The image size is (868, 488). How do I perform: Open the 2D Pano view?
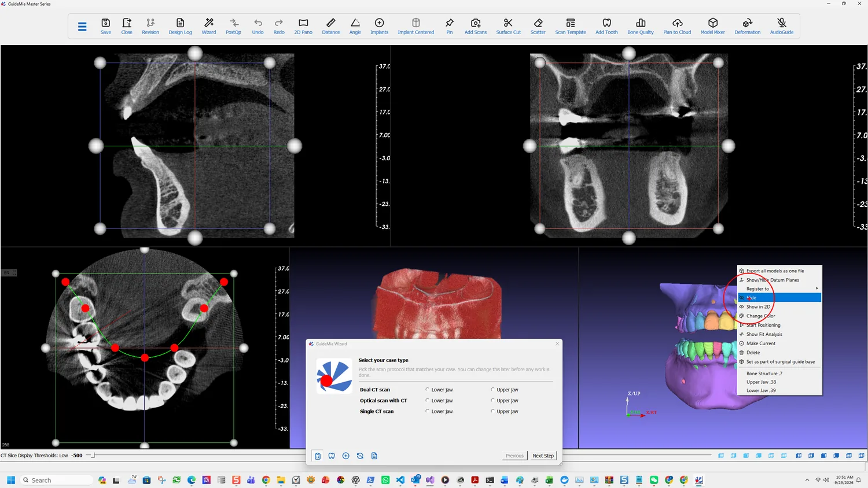click(x=303, y=26)
